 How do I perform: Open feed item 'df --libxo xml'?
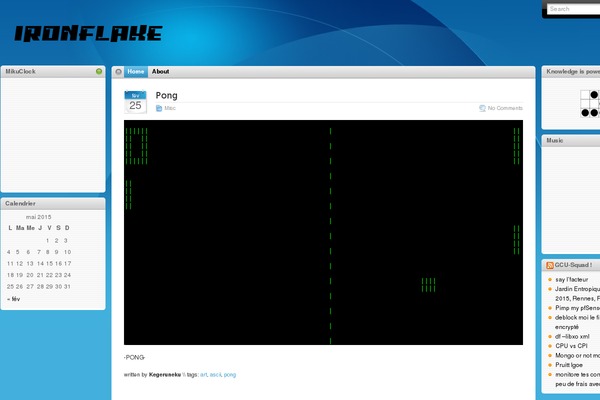(x=572, y=336)
